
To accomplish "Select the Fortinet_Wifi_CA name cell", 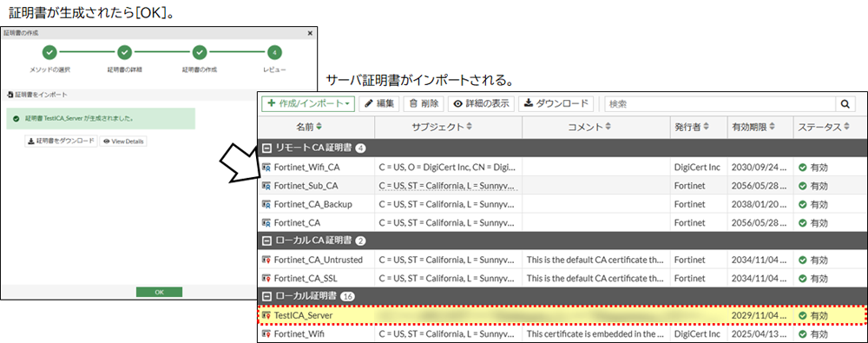I will coord(317,167).
